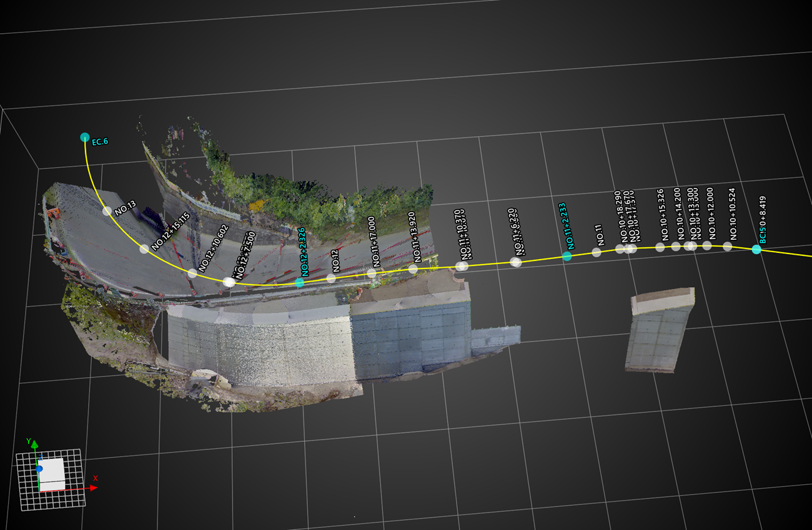Select the NO.11+6.229 station marker
The width and height of the screenshot is (812, 530).
pyautogui.click(x=516, y=262)
